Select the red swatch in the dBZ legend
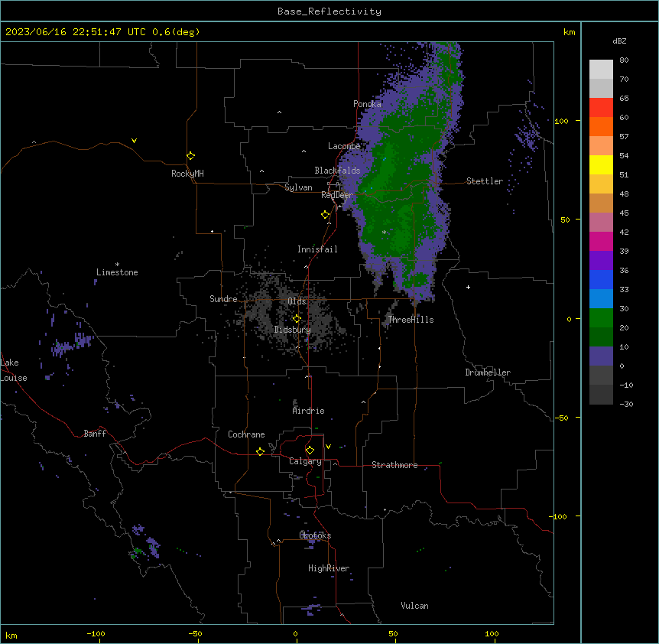 coord(601,107)
